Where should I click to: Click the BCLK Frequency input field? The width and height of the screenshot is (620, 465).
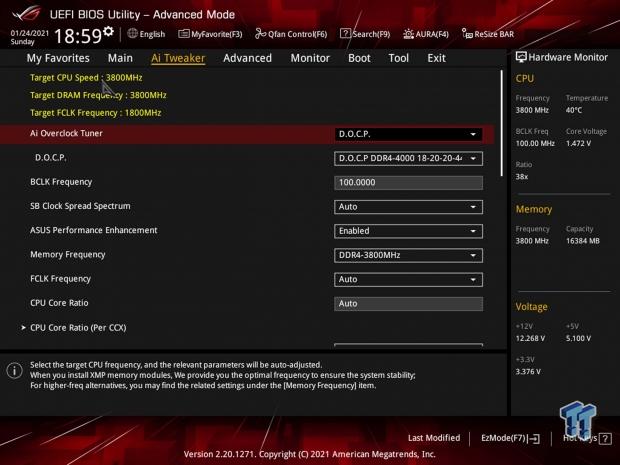click(408, 183)
